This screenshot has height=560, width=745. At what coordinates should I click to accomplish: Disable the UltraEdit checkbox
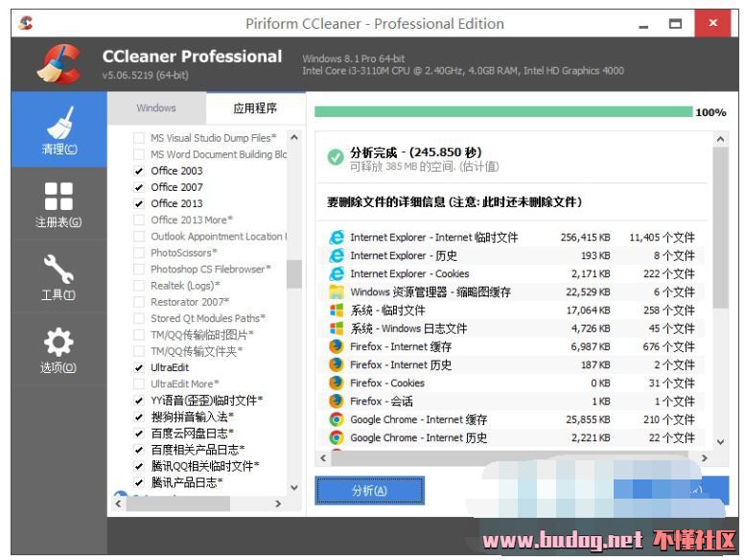[139, 367]
